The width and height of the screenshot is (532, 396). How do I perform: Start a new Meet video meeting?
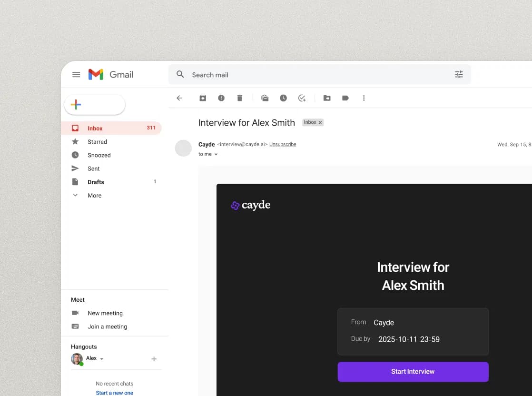(105, 313)
